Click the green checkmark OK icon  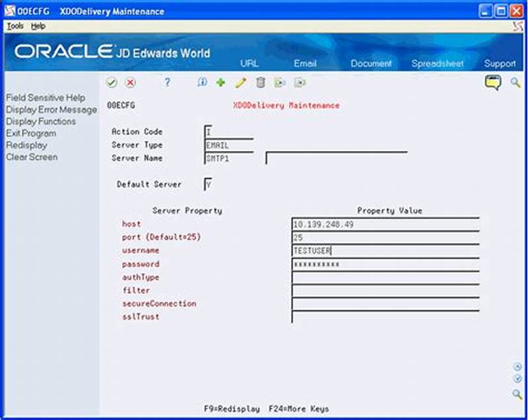110,82
